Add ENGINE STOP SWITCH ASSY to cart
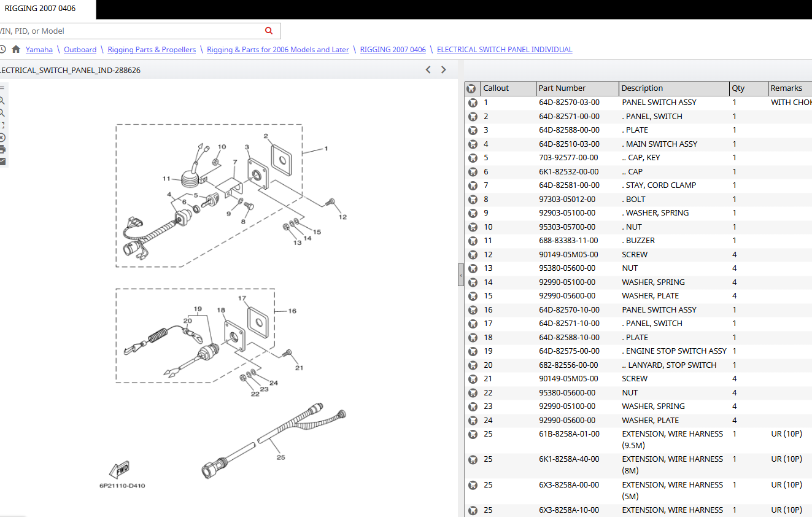 point(473,351)
